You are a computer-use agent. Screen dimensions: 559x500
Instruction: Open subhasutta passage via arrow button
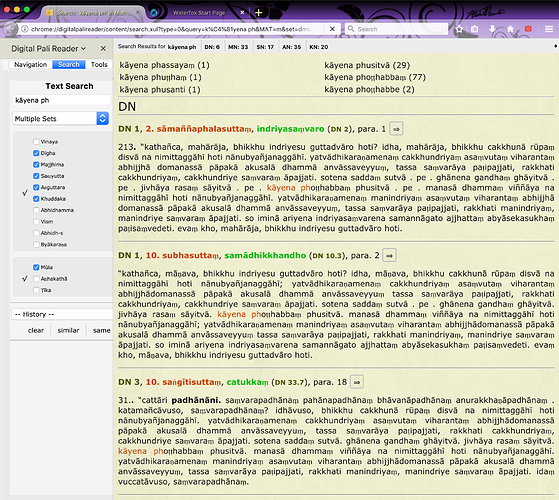tap(389, 256)
